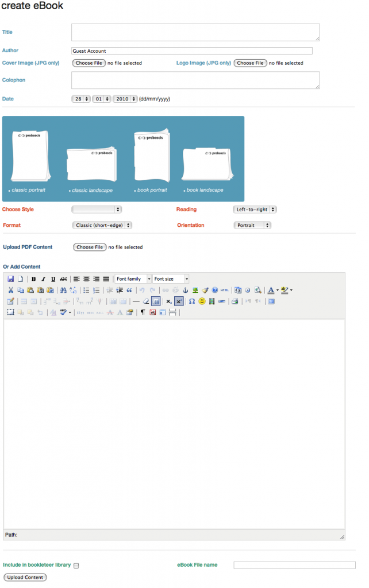The width and height of the screenshot is (369, 588).
Task: Toggle Italic formatting
Action: point(44,279)
